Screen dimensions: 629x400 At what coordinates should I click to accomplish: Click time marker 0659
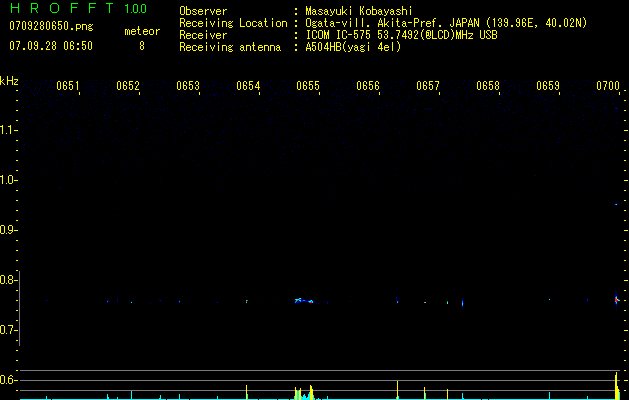pyautogui.click(x=548, y=86)
